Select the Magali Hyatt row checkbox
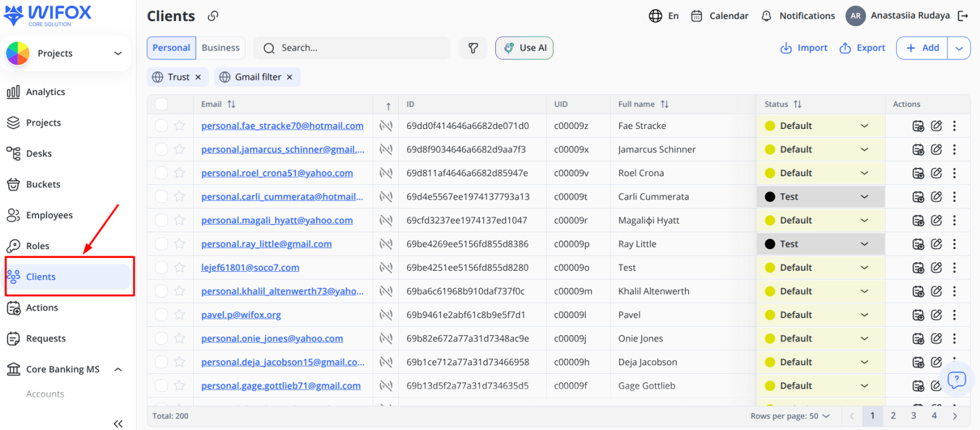Screen dimensions: 980x430 [x=162, y=220]
